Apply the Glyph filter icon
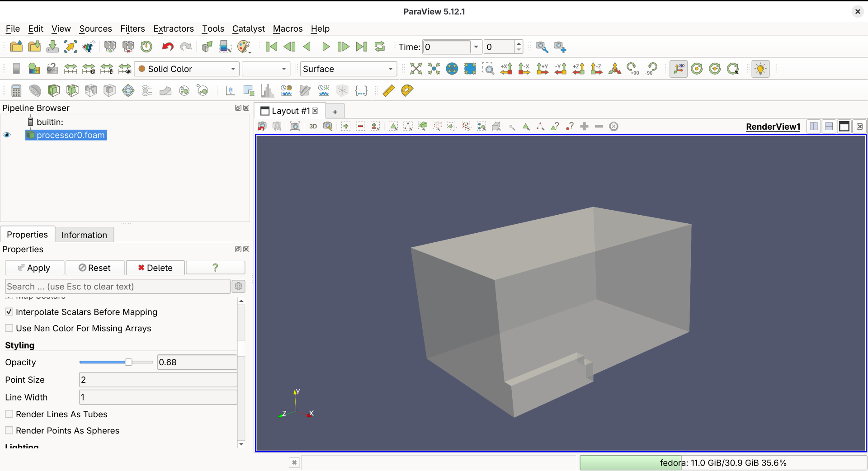Screen dimensions: 868x471 pyautogui.click(x=128, y=90)
